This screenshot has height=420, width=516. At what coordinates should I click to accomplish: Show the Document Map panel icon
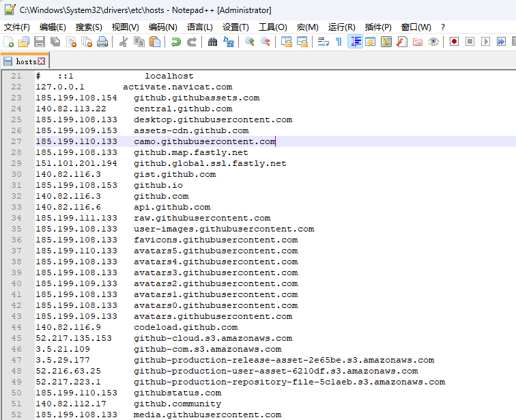(x=386, y=42)
